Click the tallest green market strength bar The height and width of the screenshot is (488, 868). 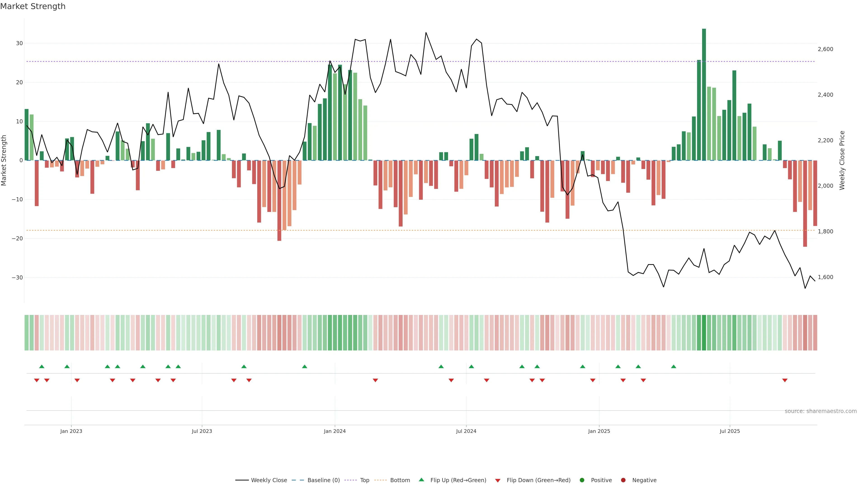[x=704, y=94]
